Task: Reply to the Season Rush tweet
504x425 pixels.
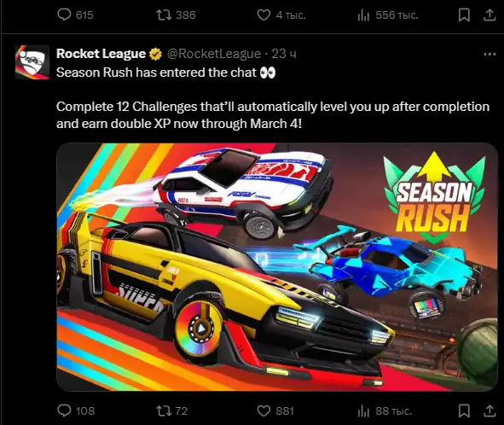Action: (x=76, y=410)
